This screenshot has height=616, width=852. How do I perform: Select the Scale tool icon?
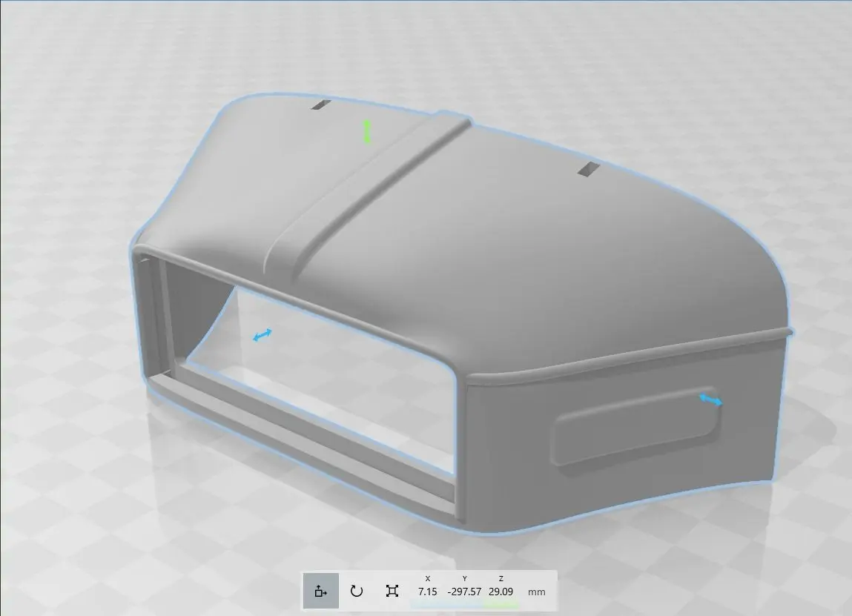point(392,591)
